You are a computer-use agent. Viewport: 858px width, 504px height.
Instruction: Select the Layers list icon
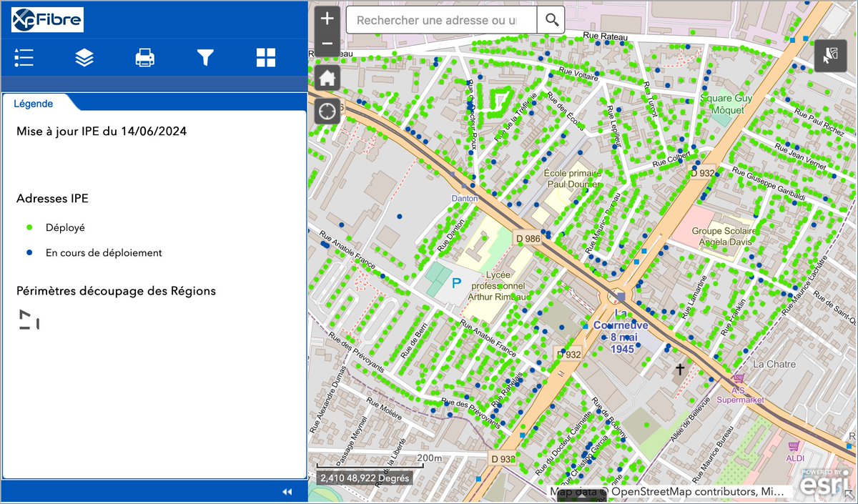point(84,57)
